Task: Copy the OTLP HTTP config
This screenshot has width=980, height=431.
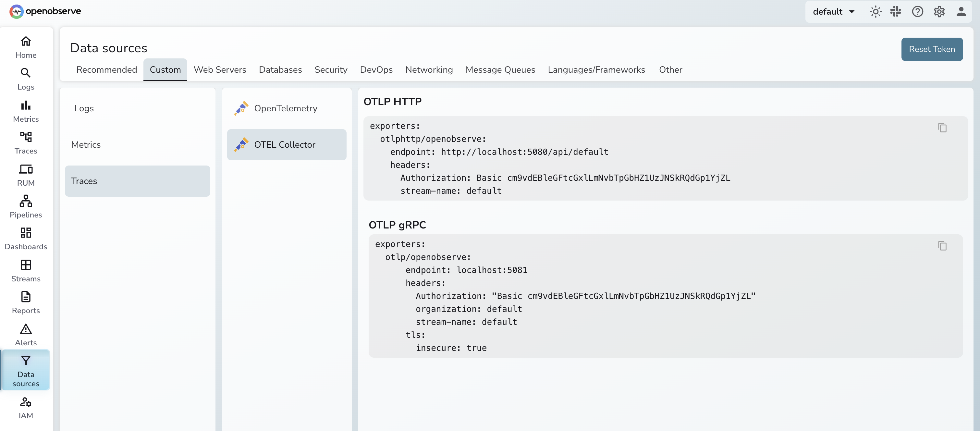Action: click(942, 128)
